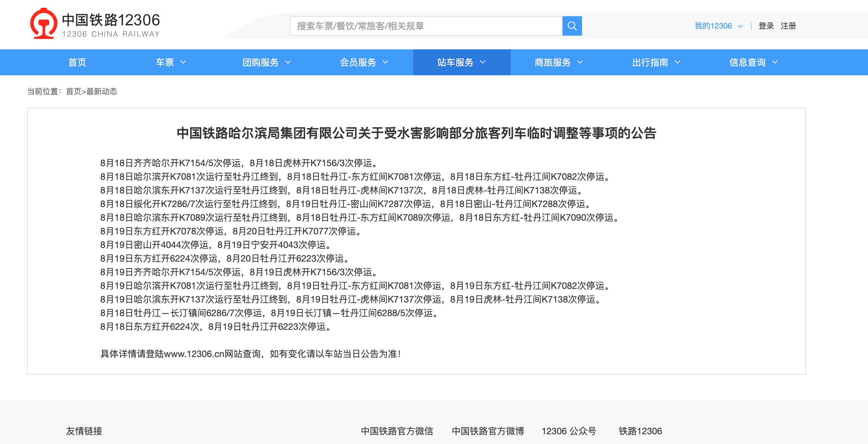Click the 登录 login link
The width and height of the screenshot is (868, 444).
pyautogui.click(x=766, y=26)
